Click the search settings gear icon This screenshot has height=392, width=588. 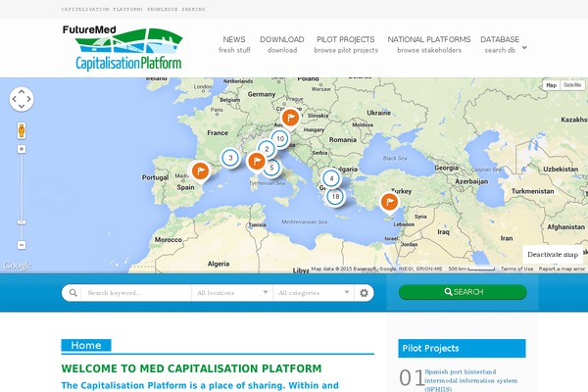pos(364,293)
